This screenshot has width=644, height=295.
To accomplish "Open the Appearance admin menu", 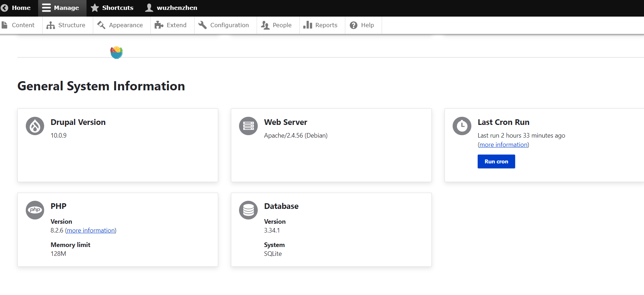I will click(122, 25).
